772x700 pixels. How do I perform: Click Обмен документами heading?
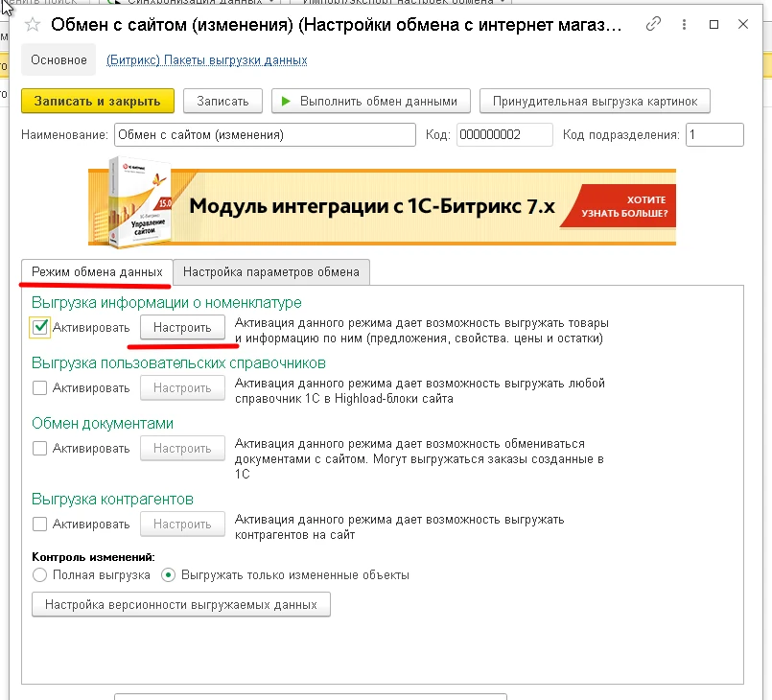point(103,423)
